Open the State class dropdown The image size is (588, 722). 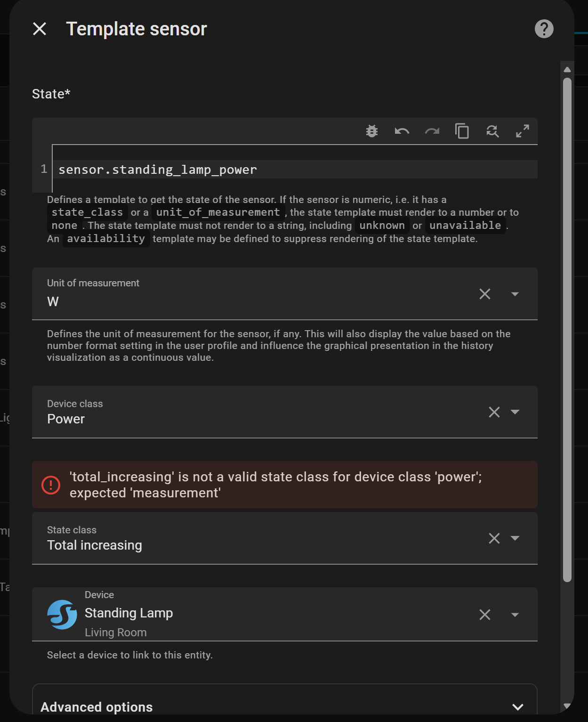tap(515, 538)
